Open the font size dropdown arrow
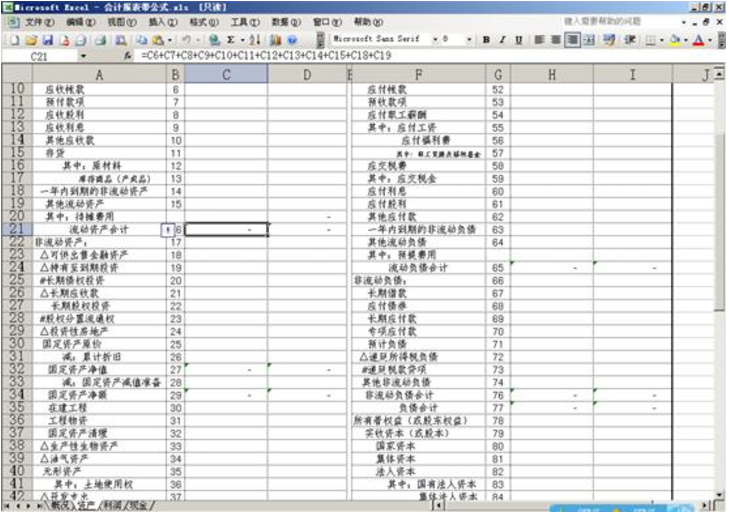 [x=469, y=40]
